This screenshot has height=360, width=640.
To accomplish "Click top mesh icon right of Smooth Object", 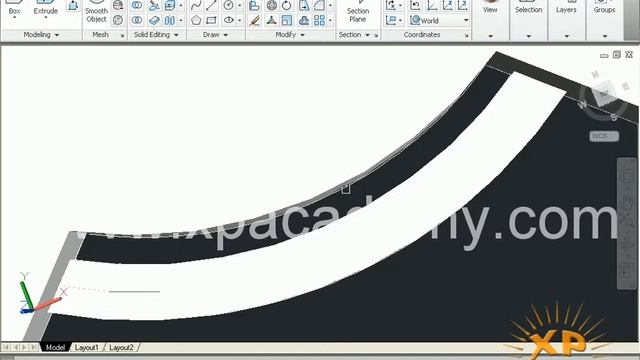I will tap(118, 5).
